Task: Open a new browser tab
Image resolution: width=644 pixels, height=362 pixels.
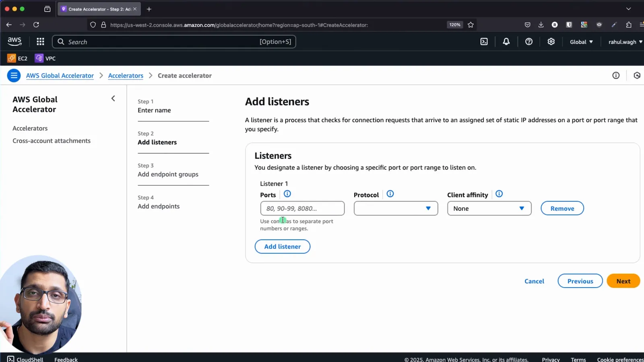Action: click(x=149, y=9)
